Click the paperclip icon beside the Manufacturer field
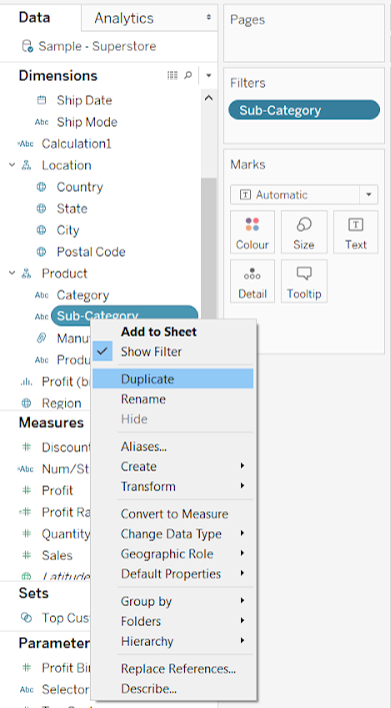This screenshot has width=391, height=708. [x=42, y=338]
